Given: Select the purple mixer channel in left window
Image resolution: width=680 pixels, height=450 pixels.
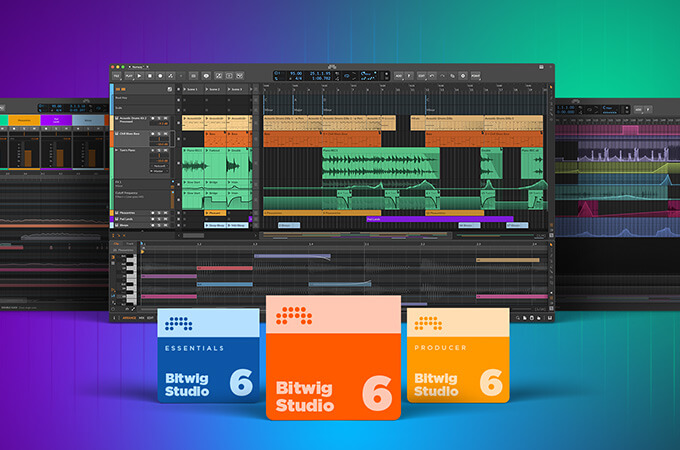Looking at the screenshot, I should tap(56, 120).
